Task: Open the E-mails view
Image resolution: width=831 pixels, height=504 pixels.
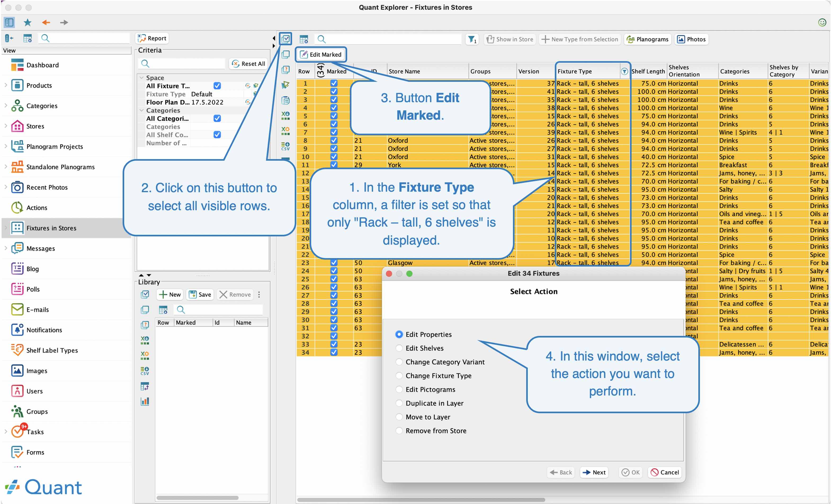Action: click(x=37, y=309)
